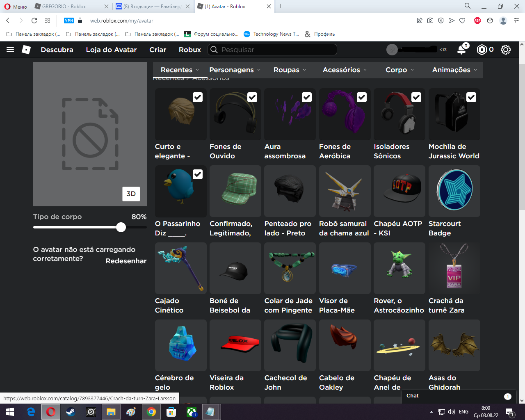Add page to bookmarks heart icon
Viewport: 525px width, 420px height.
[x=462, y=21]
